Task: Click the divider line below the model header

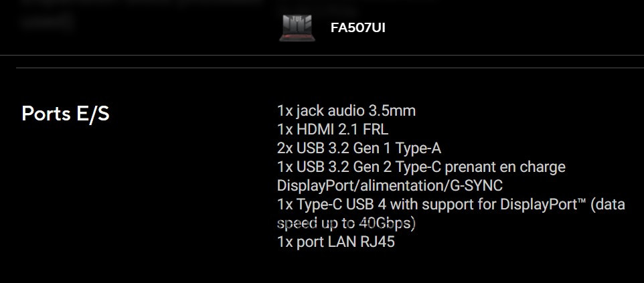Action: pos(328,68)
